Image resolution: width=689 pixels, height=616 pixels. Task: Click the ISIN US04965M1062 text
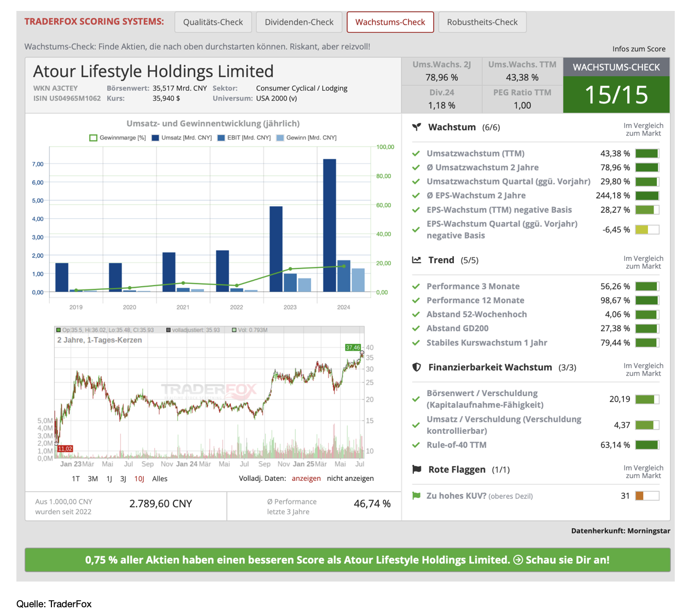[x=67, y=98]
